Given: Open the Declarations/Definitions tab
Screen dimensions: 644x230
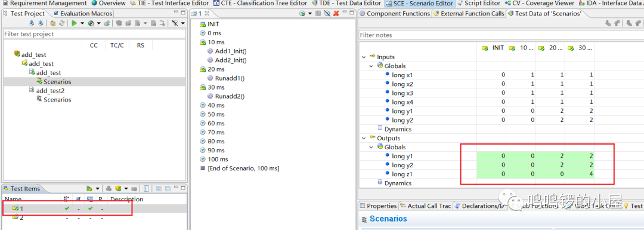Looking at the screenshot, I should [x=479, y=206].
